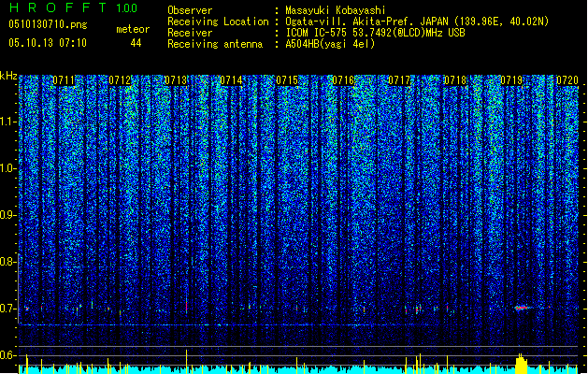Select the 0714 time marker
Viewport: 588px width, 374px height.
point(231,80)
